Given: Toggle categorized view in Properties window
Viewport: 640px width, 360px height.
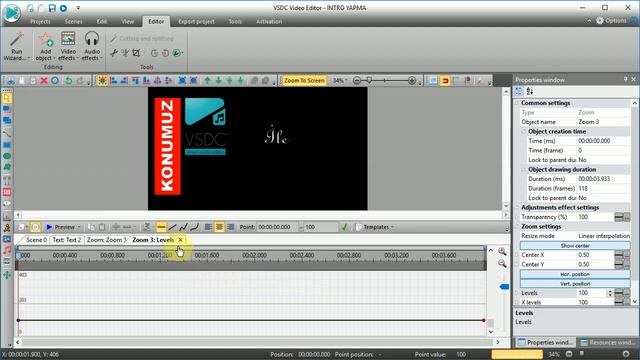Looking at the screenshot, I should (519, 91).
